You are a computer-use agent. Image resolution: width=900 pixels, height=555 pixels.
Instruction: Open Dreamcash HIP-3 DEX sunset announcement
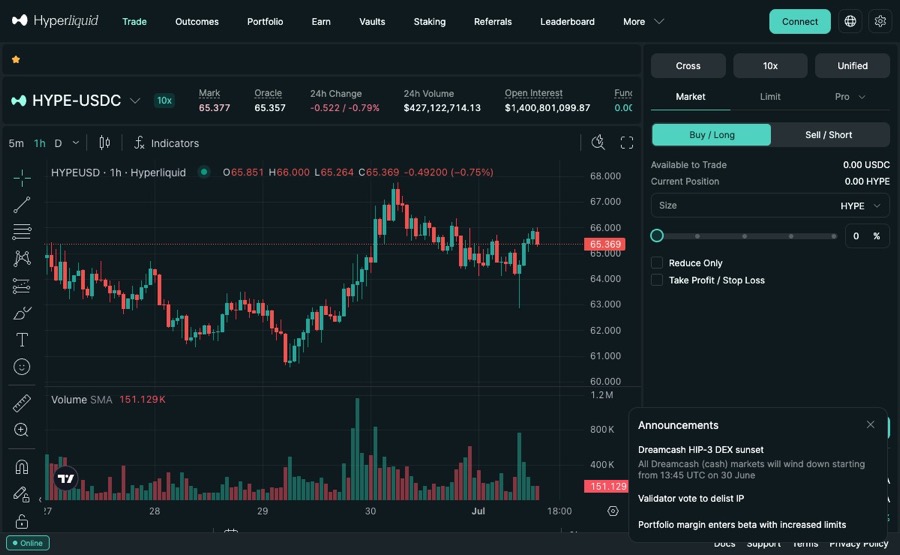(x=700, y=450)
